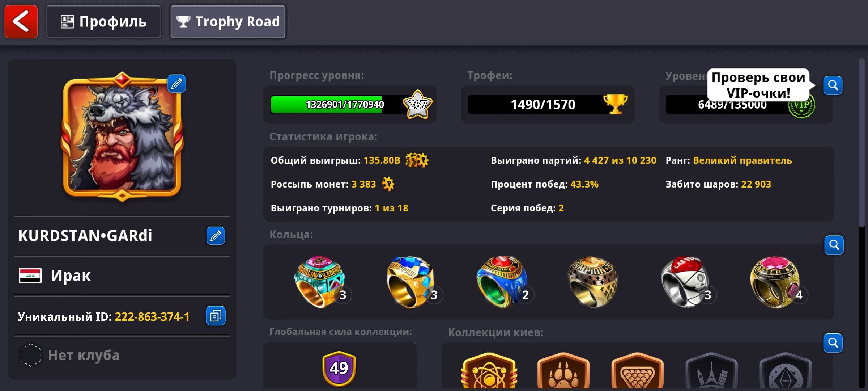
Task: Select the atom collection badge
Action: (489, 371)
